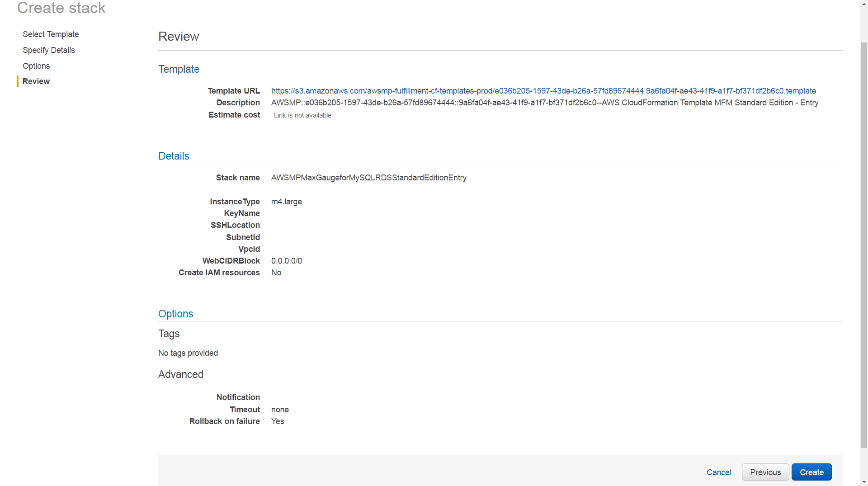Viewport: 868px width, 486px height.
Task: Click the Template URL label
Action: point(234,91)
